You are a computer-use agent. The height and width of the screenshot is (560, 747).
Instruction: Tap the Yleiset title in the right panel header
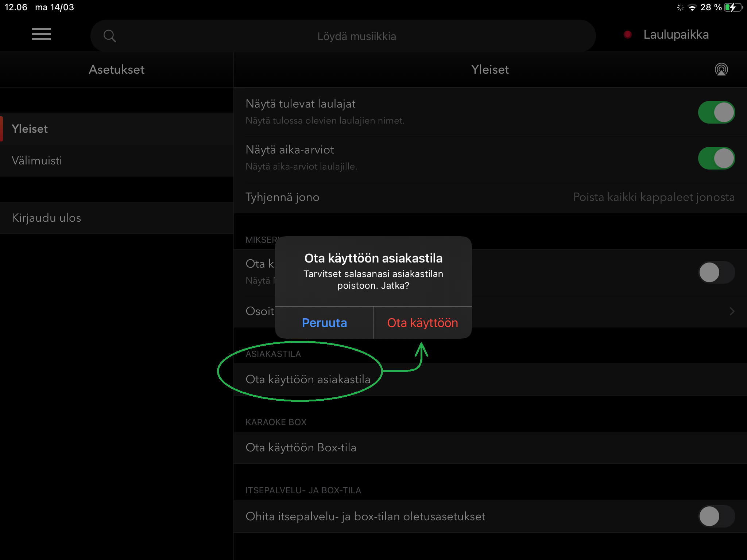490,69
